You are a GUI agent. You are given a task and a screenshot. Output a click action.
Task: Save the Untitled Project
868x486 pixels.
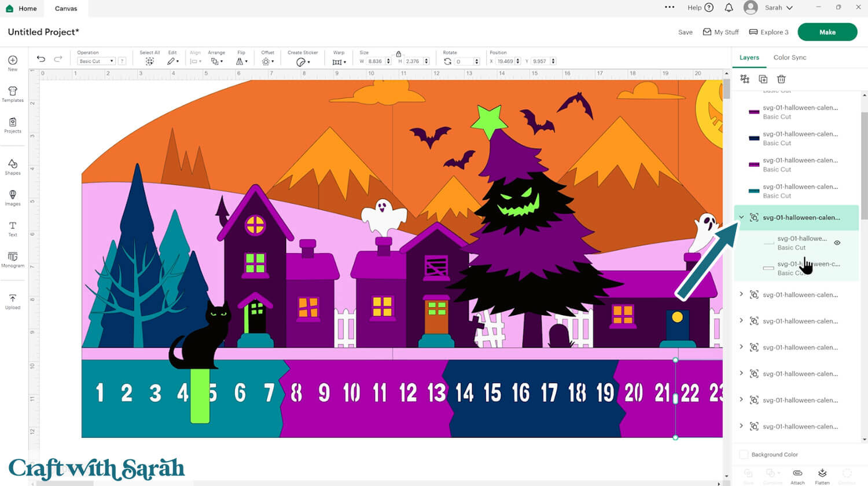685,32
